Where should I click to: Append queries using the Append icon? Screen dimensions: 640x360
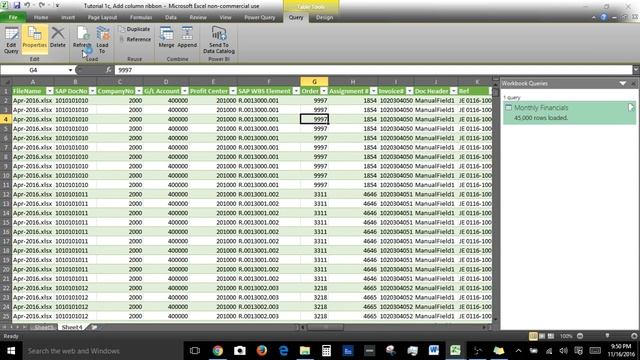coord(187,38)
